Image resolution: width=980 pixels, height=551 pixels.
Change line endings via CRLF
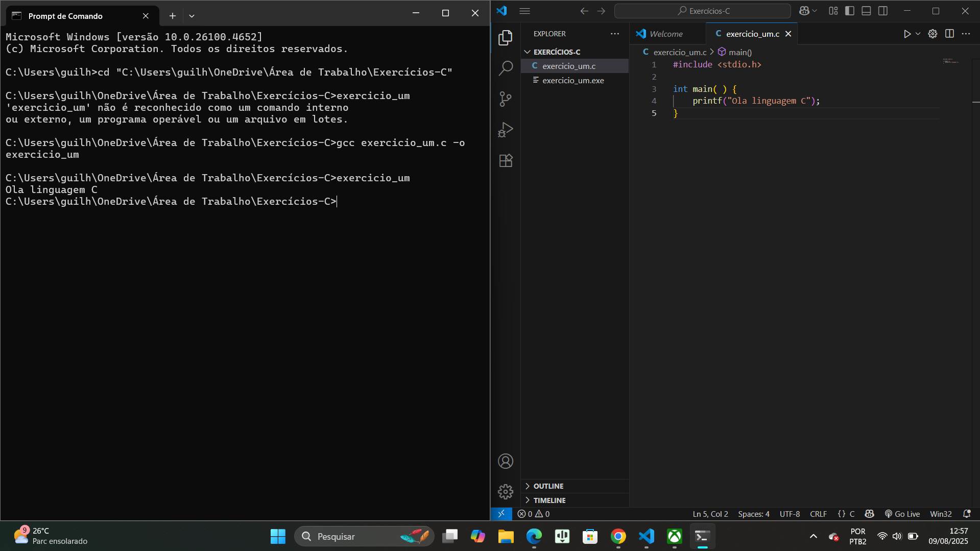818,514
